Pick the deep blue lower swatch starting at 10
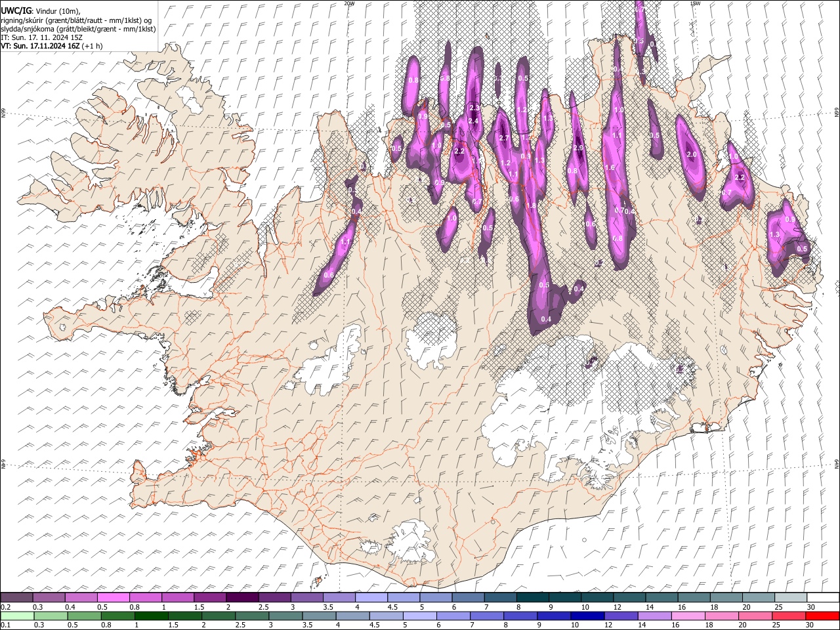840x630 pixels. point(587,616)
